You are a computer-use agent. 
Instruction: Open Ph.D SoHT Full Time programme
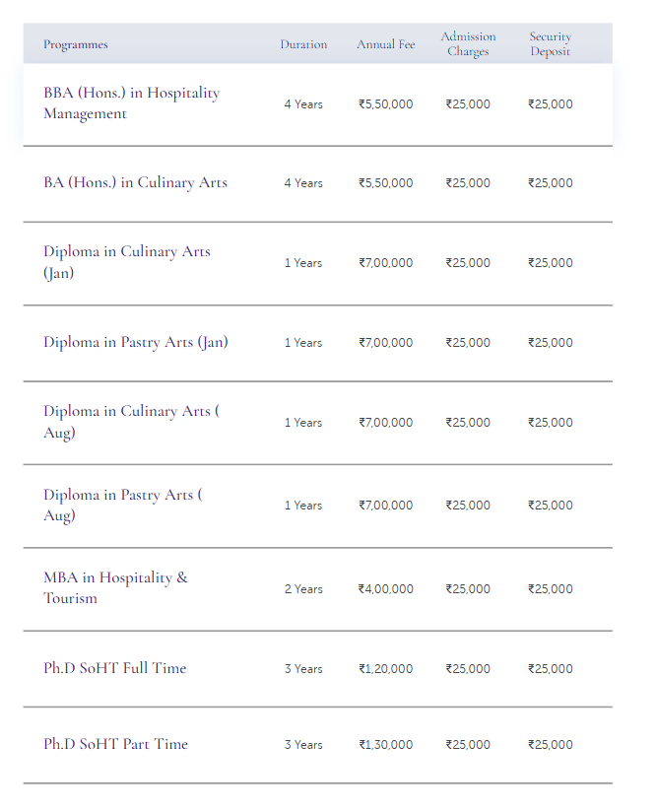114,668
